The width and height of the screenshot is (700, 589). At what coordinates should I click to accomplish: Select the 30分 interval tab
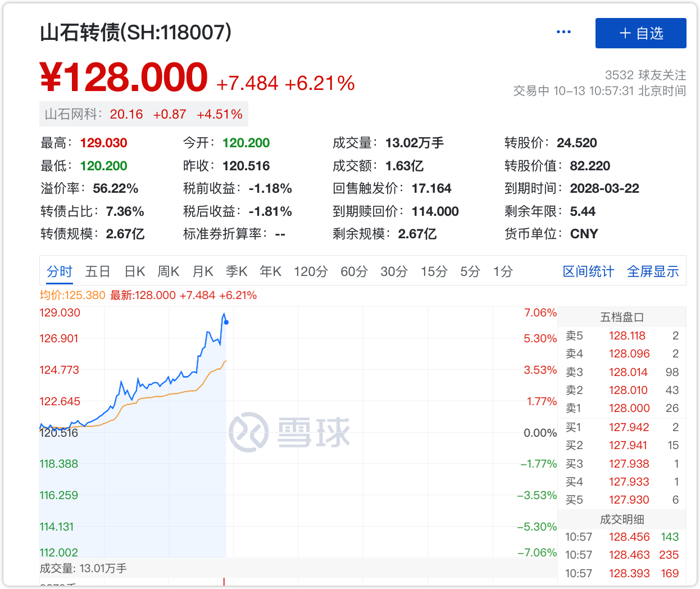coord(394,272)
